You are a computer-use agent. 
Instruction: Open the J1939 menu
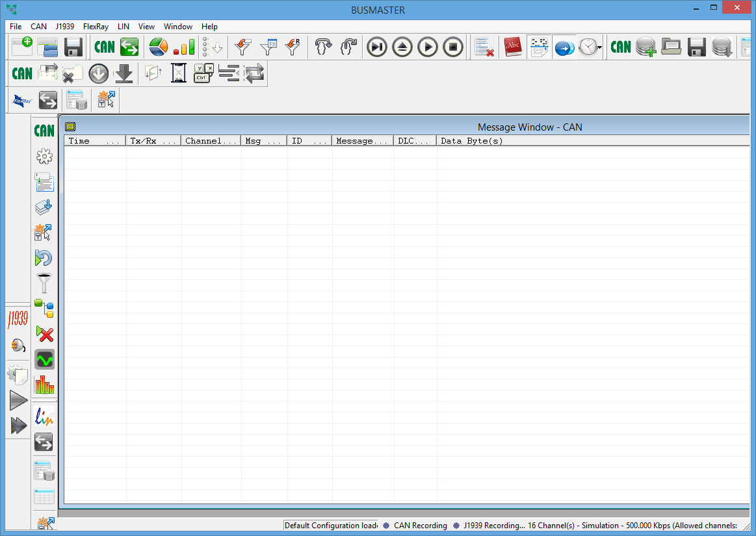coord(64,27)
